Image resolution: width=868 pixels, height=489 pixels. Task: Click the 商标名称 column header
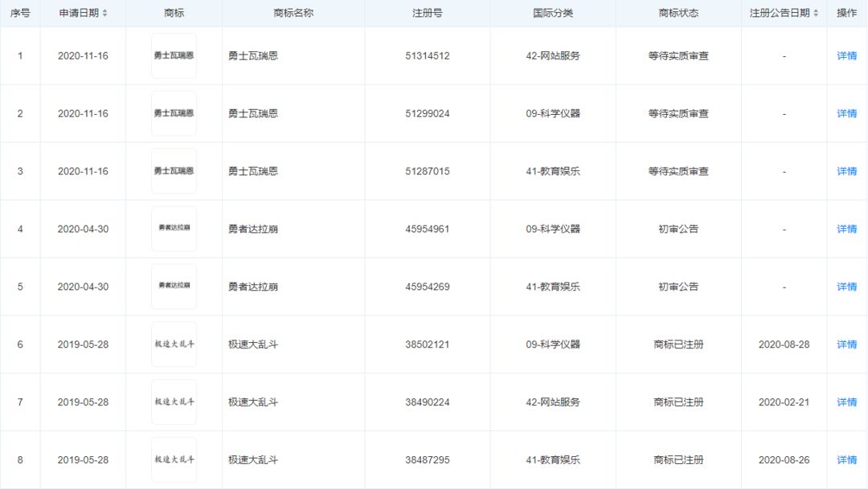293,13
